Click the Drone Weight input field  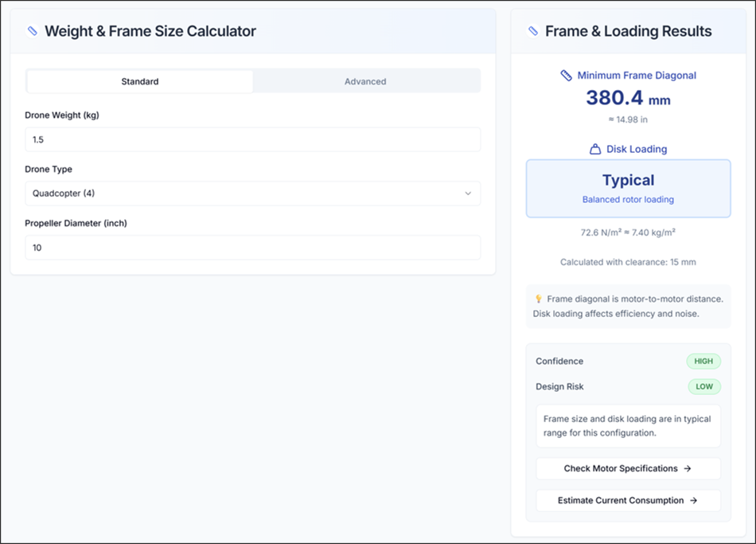(x=252, y=139)
